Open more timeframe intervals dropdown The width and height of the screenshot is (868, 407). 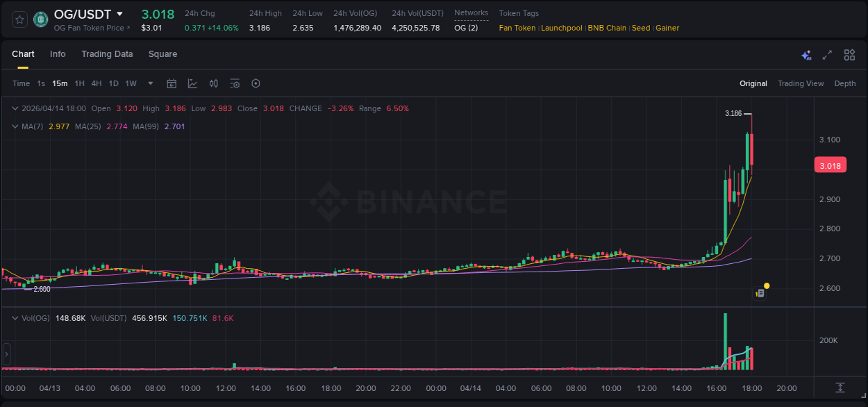(149, 83)
